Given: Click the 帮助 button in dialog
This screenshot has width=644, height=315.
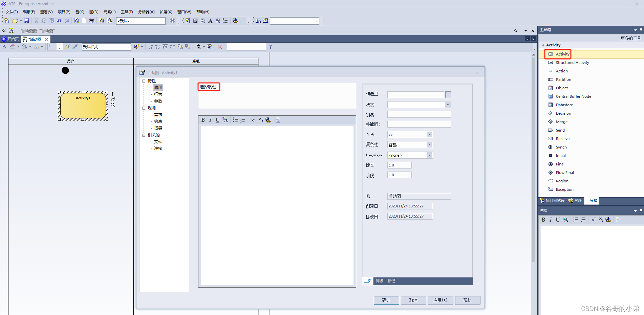Looking at the screenshot, I should 468,300.
